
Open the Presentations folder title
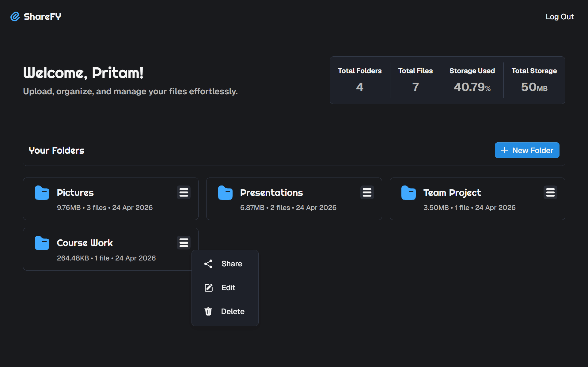coord(271,193)
